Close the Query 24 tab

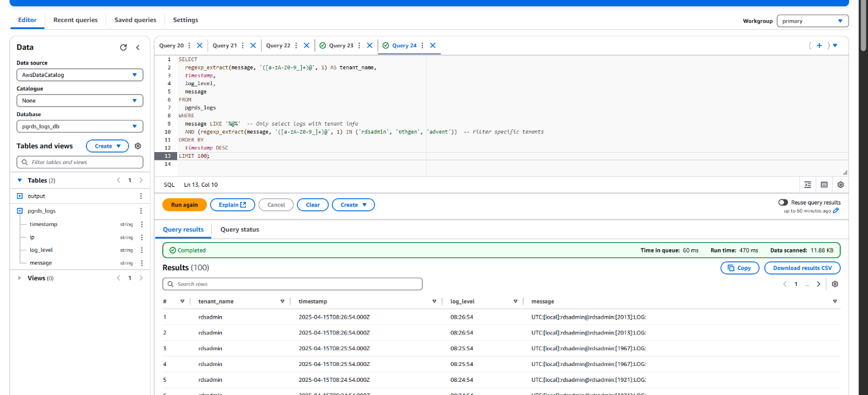coord(433,45)
